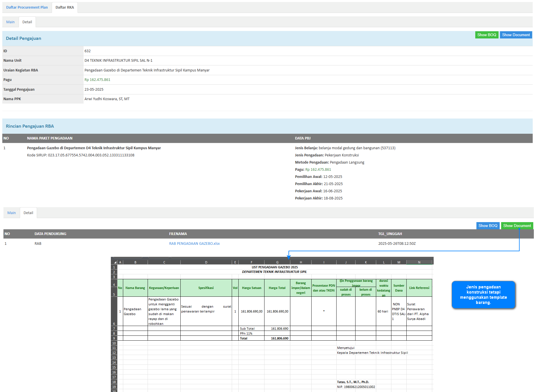Select spreadsheet column header N
The height and width of the screenshot is (392, 535).
click(419, 262)
